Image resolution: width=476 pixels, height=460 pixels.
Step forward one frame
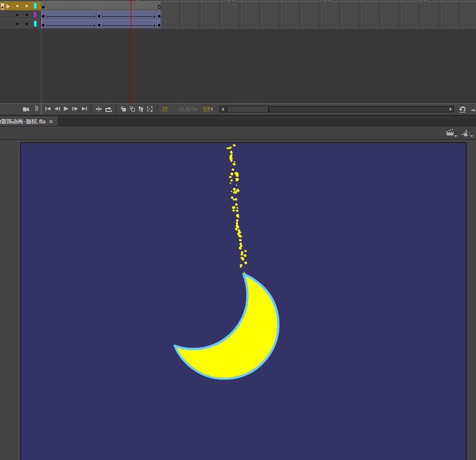pos(75,109)
